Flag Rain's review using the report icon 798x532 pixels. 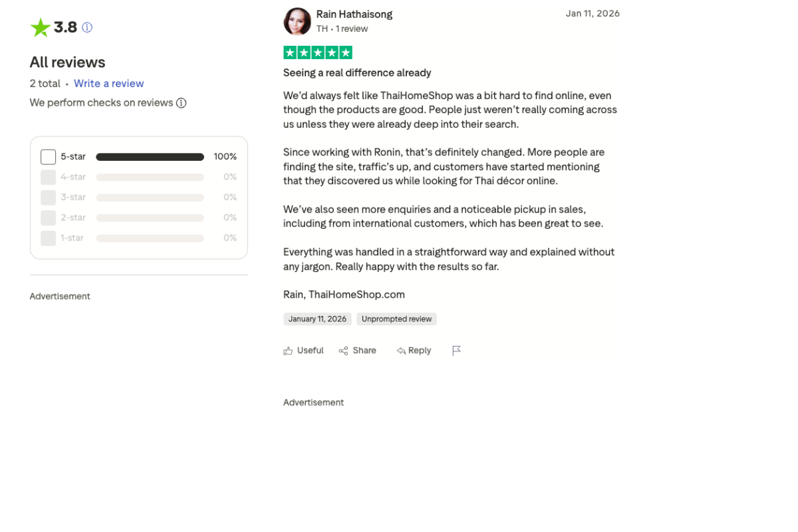point(457,350)
